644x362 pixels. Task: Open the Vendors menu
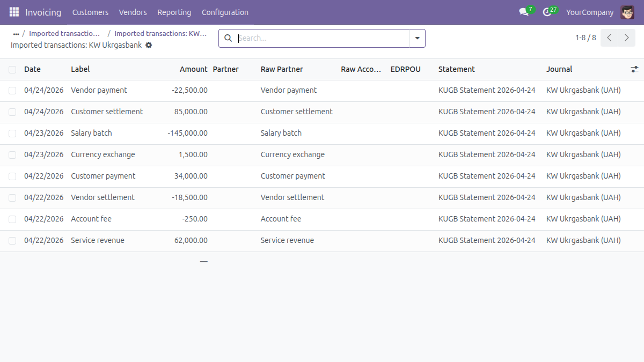[133, 12]
